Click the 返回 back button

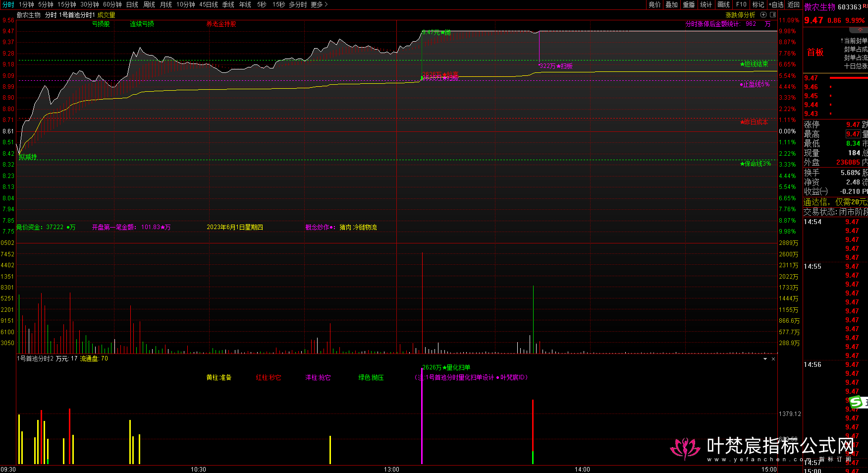(x=794, y=4)
